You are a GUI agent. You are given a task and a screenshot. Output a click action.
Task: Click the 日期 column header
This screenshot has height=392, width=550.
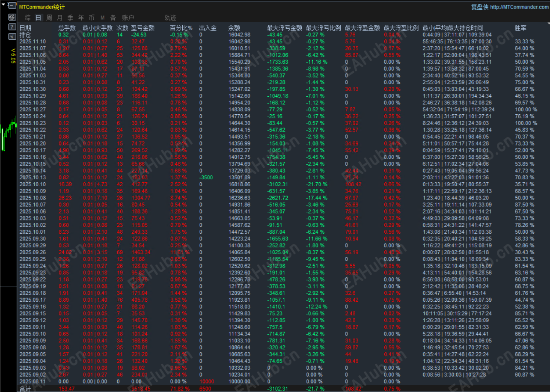(25, 28)
